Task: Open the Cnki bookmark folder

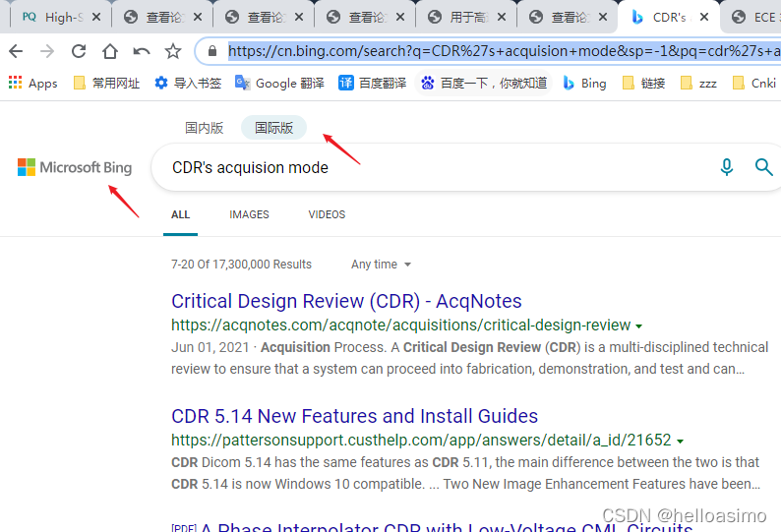Action: click(x=754, y=83)
